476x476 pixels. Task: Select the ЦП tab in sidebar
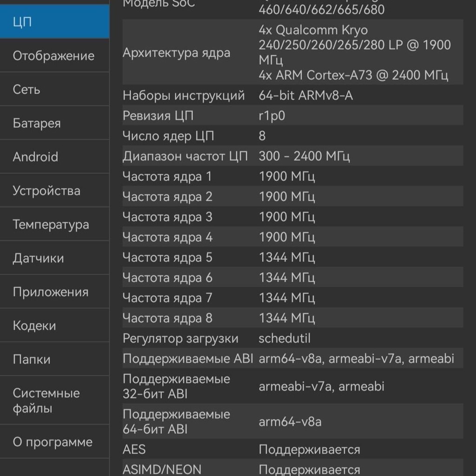[x=55, y=21]
